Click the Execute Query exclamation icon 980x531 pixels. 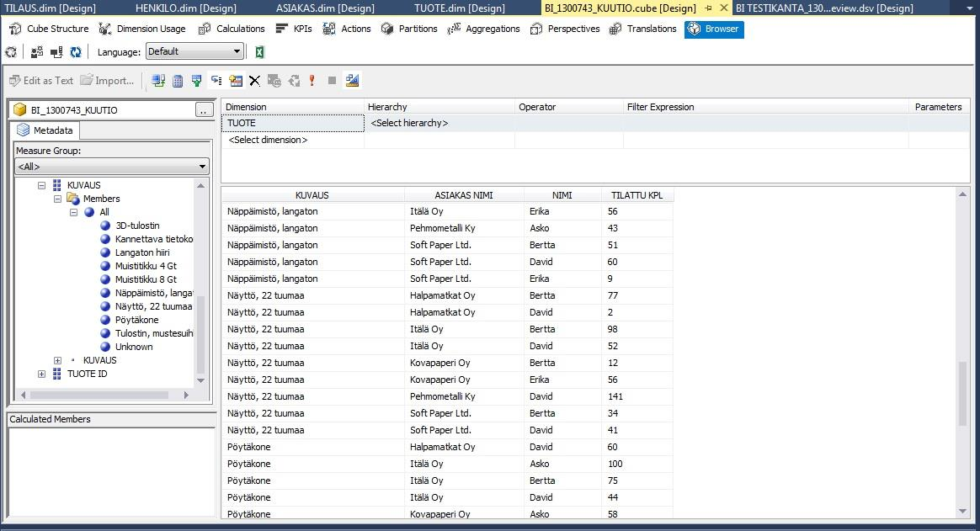[x=312, y=81]
